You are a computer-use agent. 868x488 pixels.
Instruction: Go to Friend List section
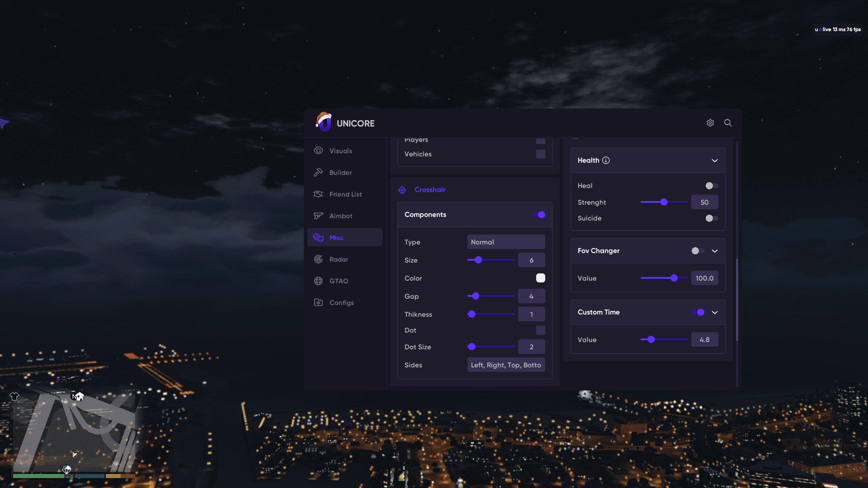tap(345, 194)
